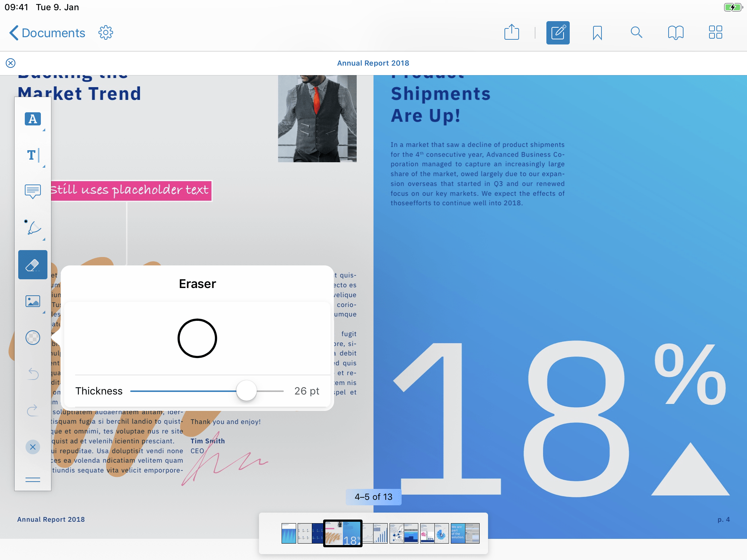
Task: Open the document outline book view
Action: click(x=676, y=33)
